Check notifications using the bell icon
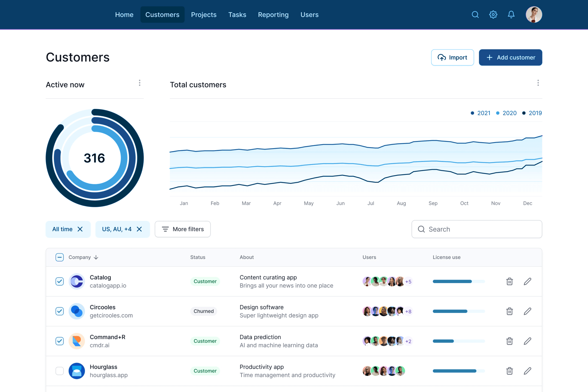588x392 pixels. point(511,14)
